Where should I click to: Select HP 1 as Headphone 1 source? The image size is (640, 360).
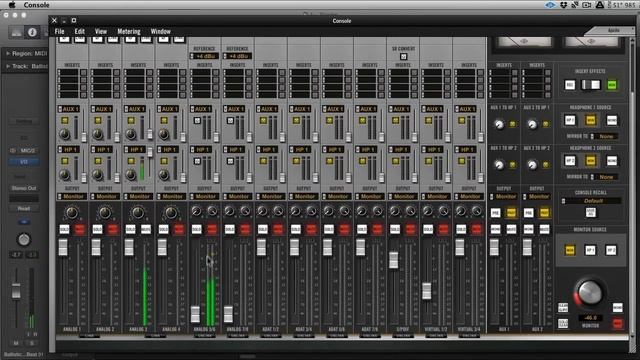570,120
